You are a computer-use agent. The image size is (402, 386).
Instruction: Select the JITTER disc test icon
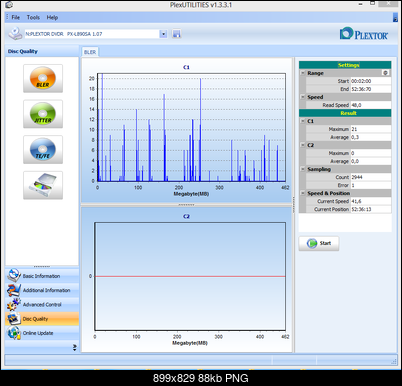43,114
